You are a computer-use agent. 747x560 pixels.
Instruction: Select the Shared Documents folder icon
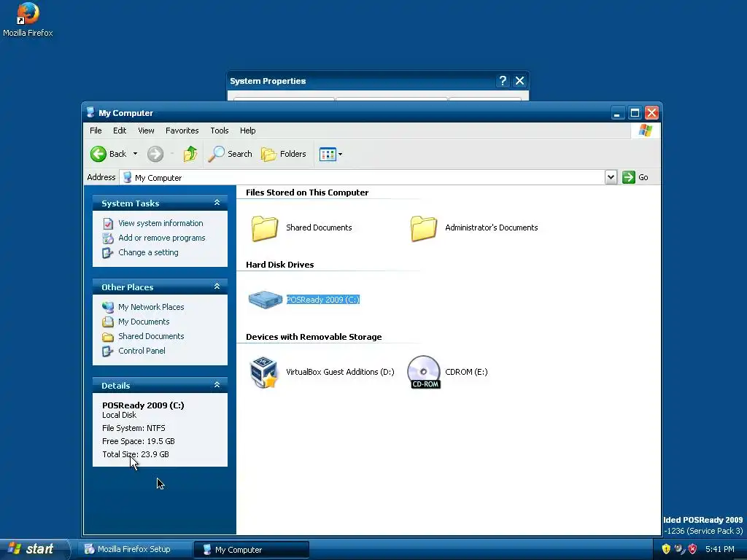pos(264,228)
